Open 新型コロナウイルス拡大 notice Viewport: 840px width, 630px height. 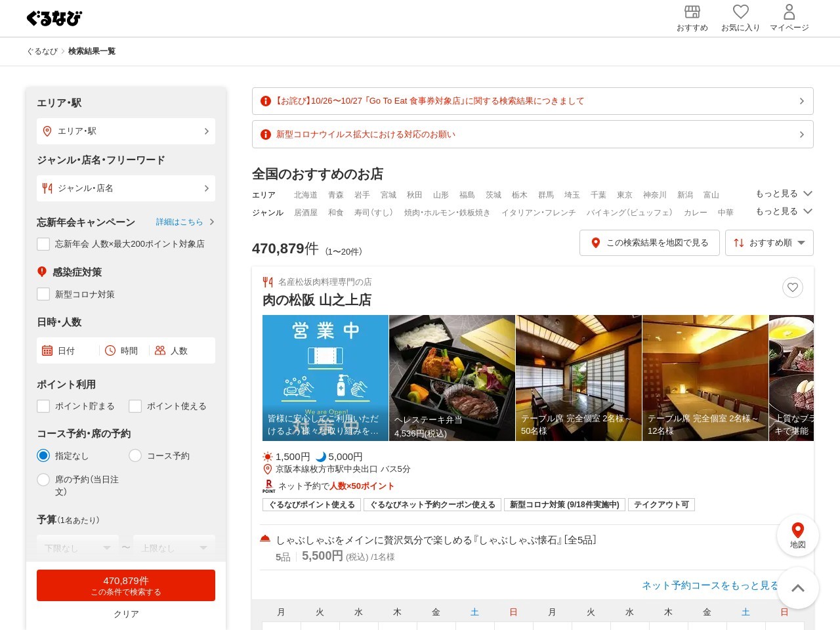tap(533, 135)
